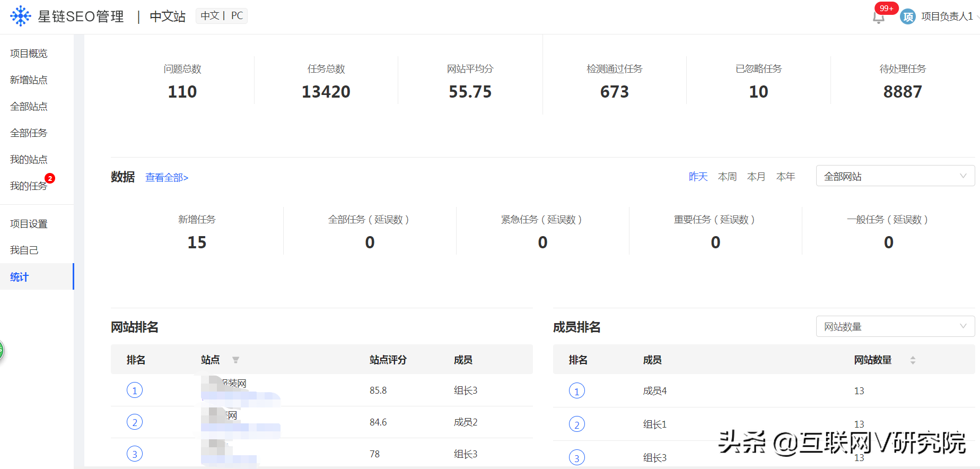Click rank 1 circle in 成员排名
This screenshot has height=469, width=980.
pyautogui.click(x=577, y=391)
